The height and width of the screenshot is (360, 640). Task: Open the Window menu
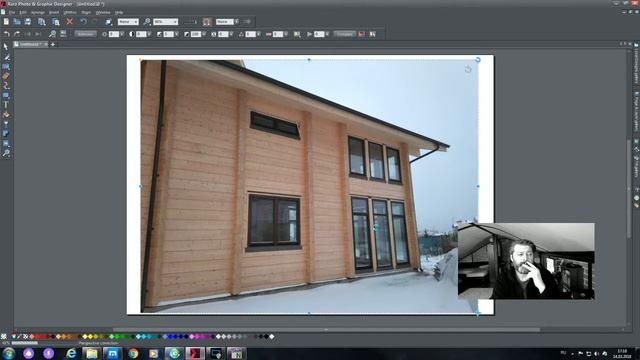click(x=103, y=13)
